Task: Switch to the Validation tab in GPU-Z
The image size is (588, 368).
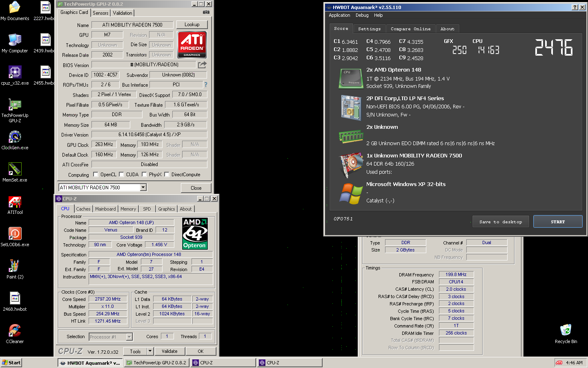Action: pos(122,13)
